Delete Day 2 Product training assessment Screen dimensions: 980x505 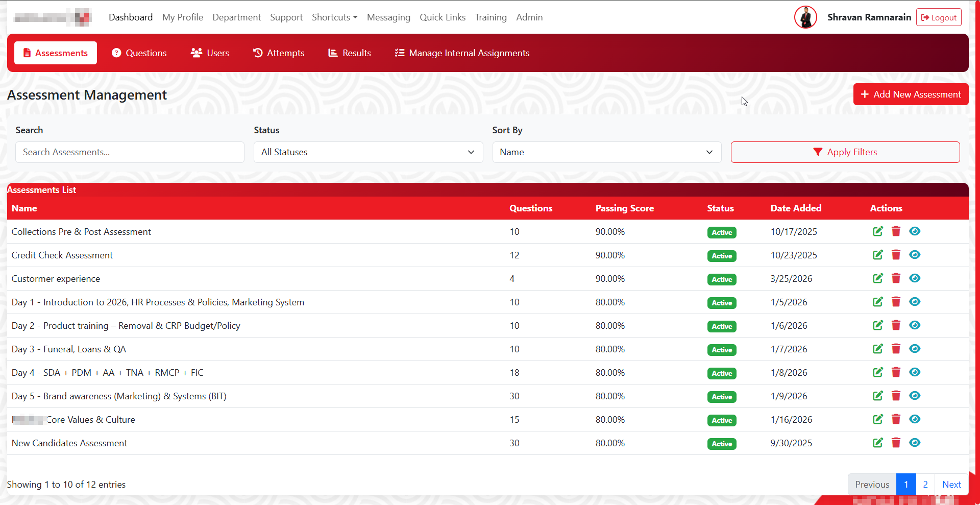tap(896, 325)
